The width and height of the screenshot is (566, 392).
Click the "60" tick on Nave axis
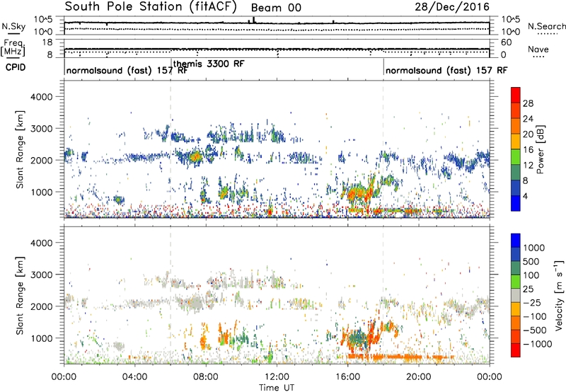point(507,42)
